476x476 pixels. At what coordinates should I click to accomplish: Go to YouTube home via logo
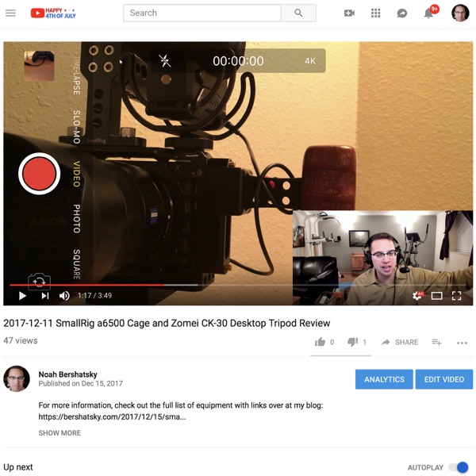coord(53,13)
